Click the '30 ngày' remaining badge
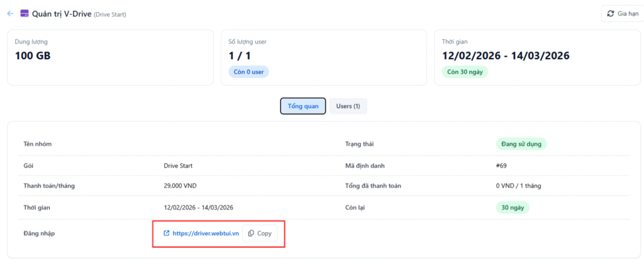 [x=512, y=207]
